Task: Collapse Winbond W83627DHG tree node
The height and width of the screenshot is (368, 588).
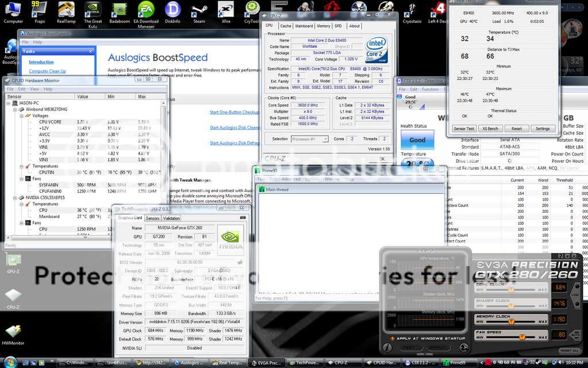Action: (x=15, y=109)
